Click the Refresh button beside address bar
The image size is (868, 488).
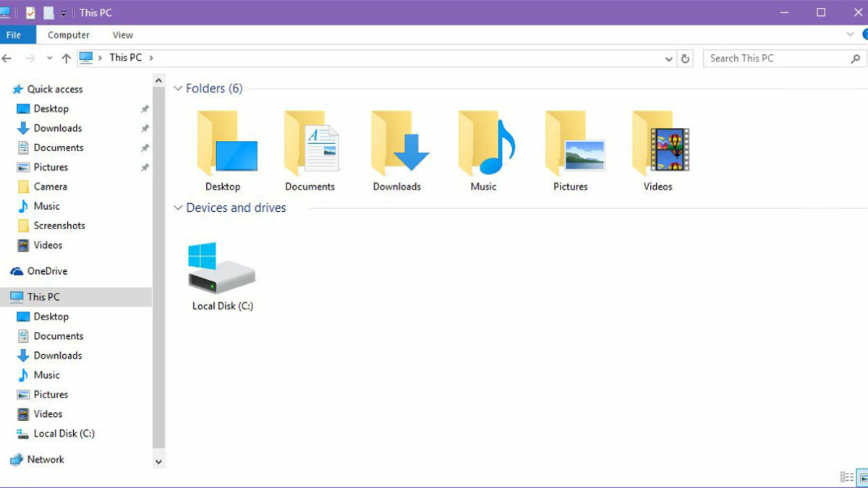[686, 59]
